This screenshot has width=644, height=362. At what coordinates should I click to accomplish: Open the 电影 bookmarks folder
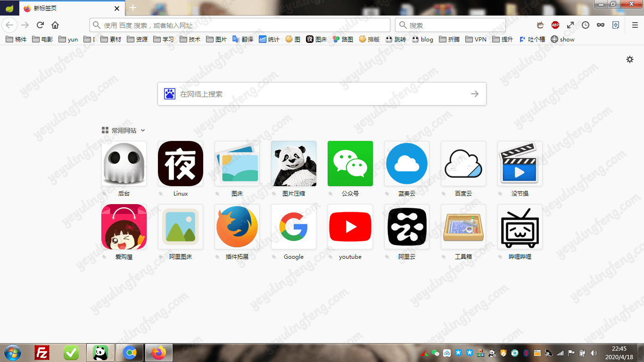tap(42, 39)
